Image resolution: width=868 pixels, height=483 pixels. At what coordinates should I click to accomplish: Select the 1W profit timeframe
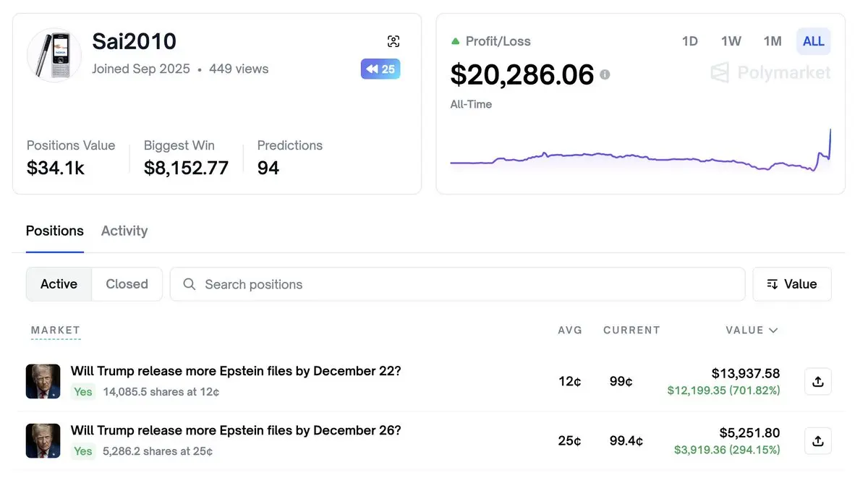pos(731,41)
